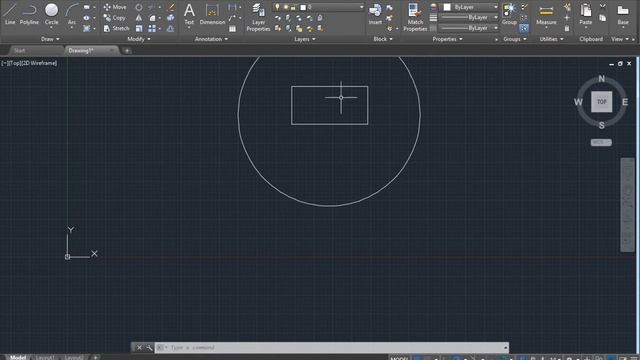Click the Fillet tool icon
Screen dimensions: 640x360
point(152,18)
